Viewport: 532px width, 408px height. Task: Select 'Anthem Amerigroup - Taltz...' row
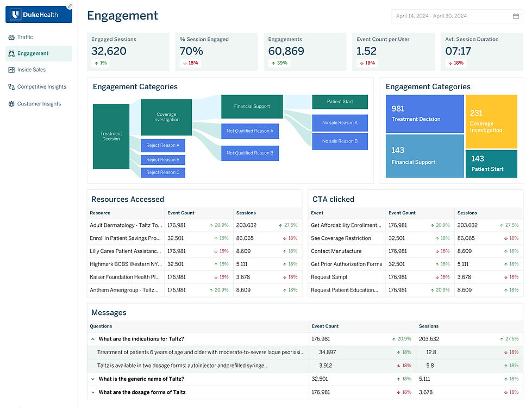195,290
